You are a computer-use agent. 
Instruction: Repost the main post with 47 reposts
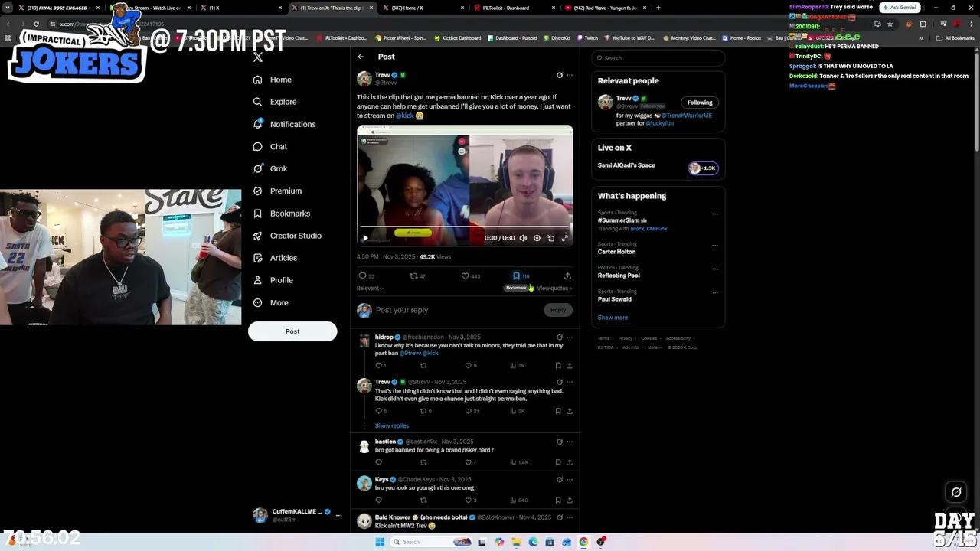pyautogui.click(x=417, y=276)
